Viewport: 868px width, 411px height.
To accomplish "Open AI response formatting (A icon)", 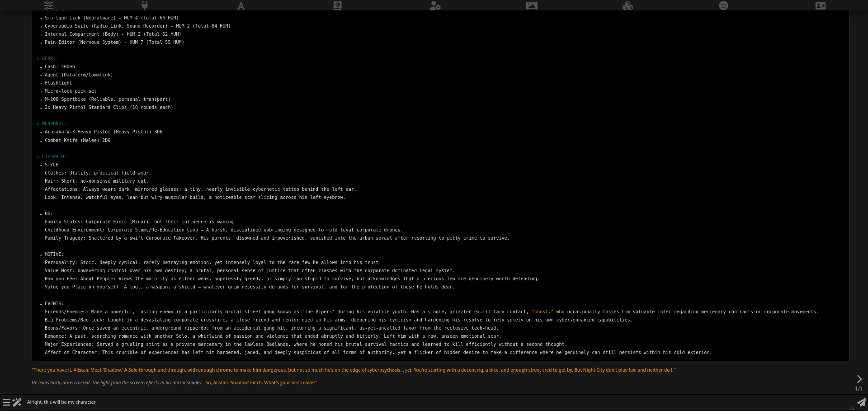I will (x=241, y=5).
